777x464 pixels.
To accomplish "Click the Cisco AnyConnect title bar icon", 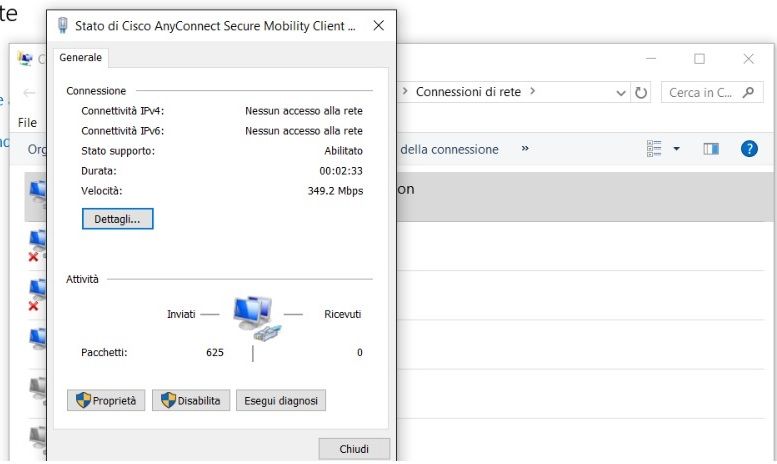I will [x=62, y=25].
